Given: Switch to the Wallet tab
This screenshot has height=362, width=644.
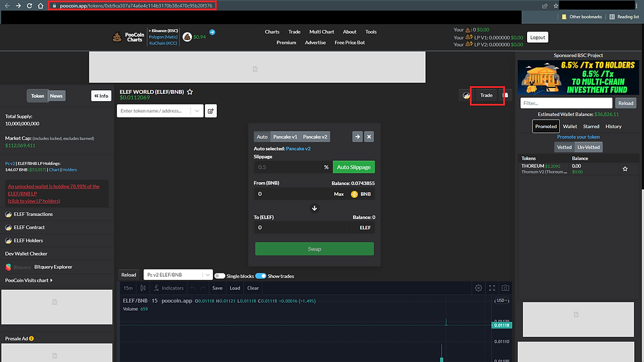Looking at the screenshot, I should 570,126.
